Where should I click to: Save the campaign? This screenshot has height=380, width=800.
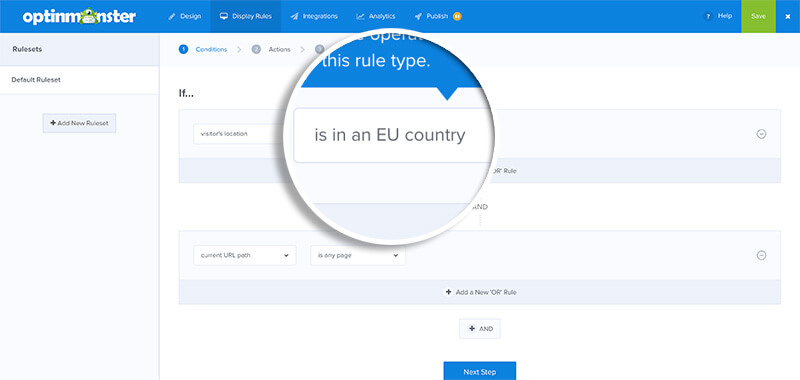[x=758, y=16]
